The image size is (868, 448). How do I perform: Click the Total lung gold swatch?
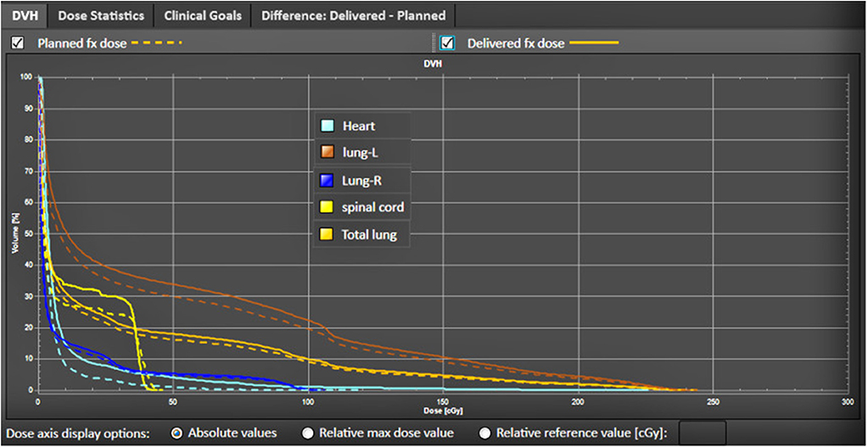tap(328, 234)
